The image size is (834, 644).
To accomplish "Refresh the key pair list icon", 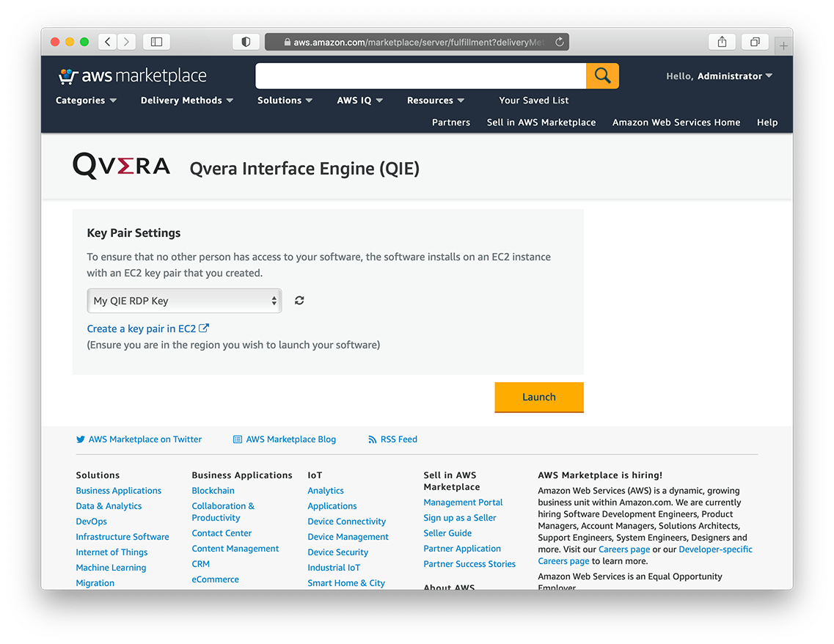I will coord(299,301).
